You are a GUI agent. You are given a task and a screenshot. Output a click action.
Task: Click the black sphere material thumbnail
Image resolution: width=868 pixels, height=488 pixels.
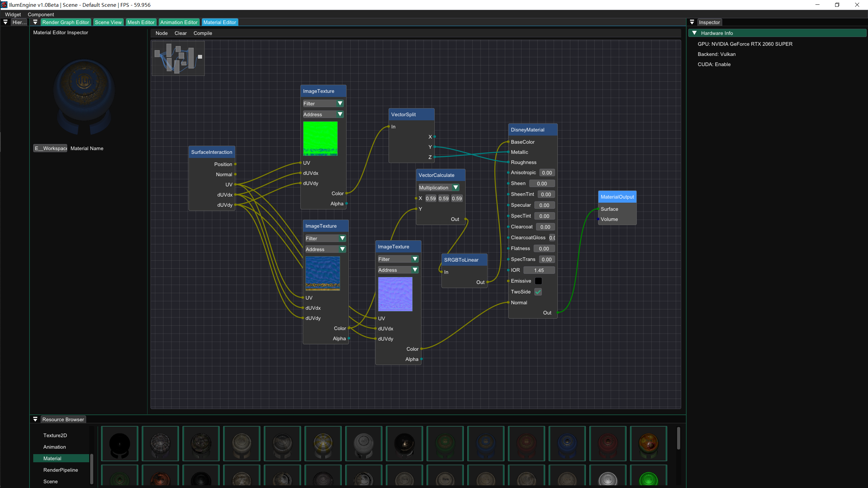click(x=120, y=443)
